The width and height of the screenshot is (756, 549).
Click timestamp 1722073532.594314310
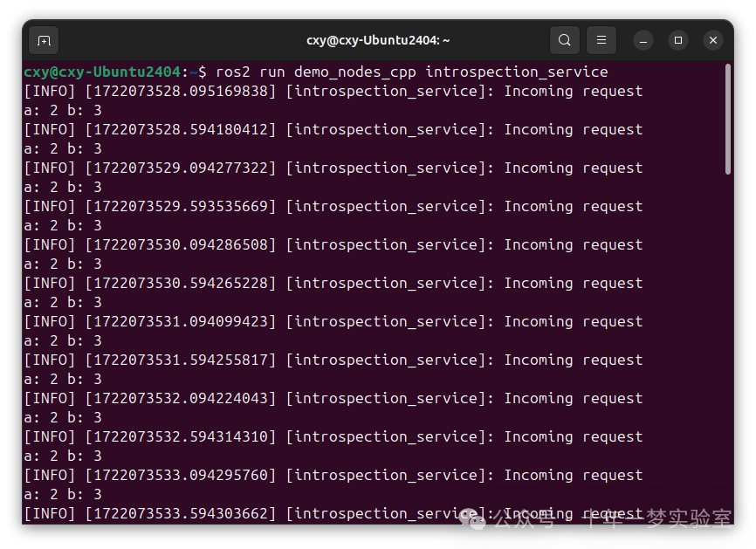pyautogui.click(x=181, y=437)
